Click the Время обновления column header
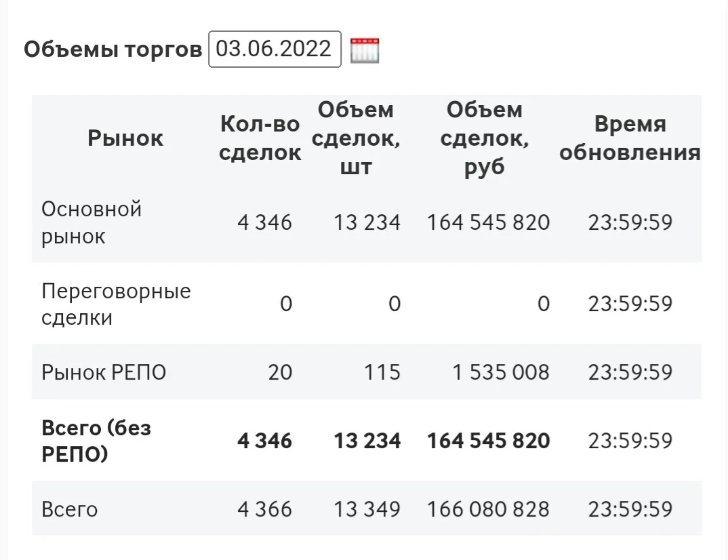This screenshot has height=560, width=728. click(630, 138)
